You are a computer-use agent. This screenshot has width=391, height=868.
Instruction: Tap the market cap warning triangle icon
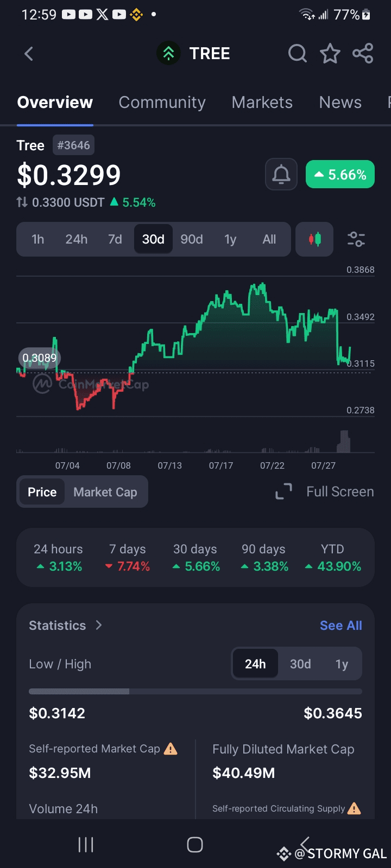click(x=171, y=749)
